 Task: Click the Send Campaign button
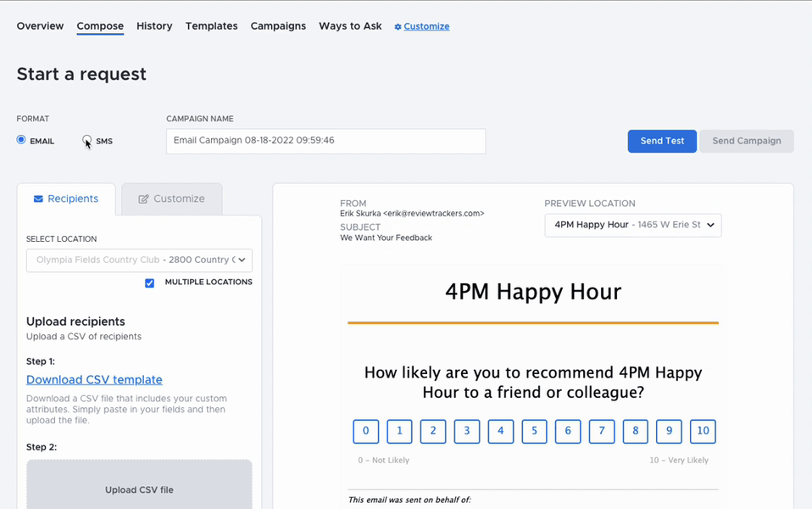pyautogui.click(x=746, y=141)
